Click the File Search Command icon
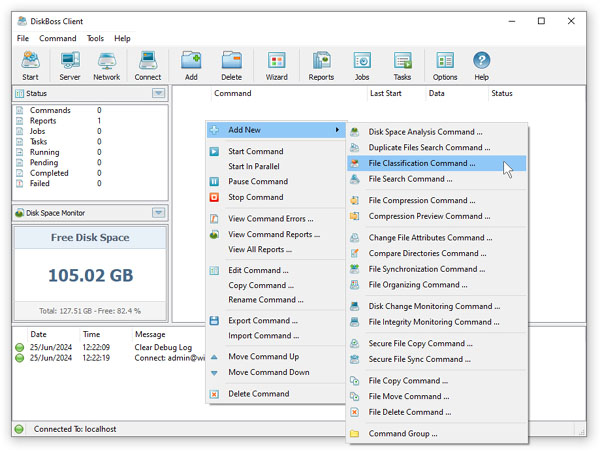Viewport: 600px width, 452px height. click(355, 179)
